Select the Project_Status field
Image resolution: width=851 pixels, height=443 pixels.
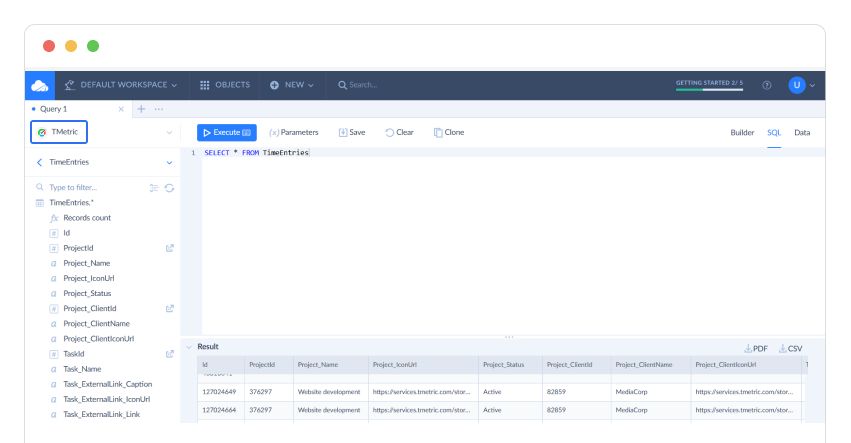point(87,294)
